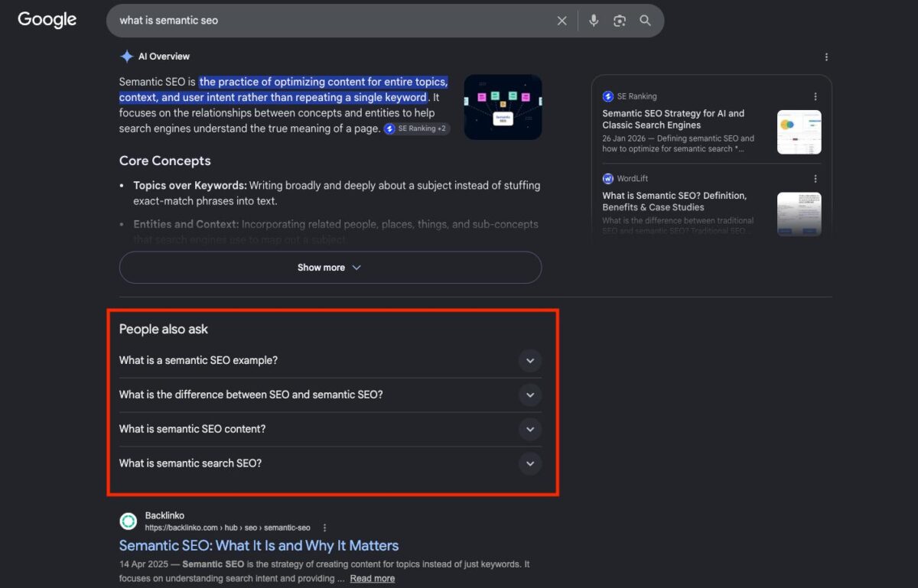The image size is (918, 588).
Task: Click the Read more link under Backlinko
Action: 373,579
